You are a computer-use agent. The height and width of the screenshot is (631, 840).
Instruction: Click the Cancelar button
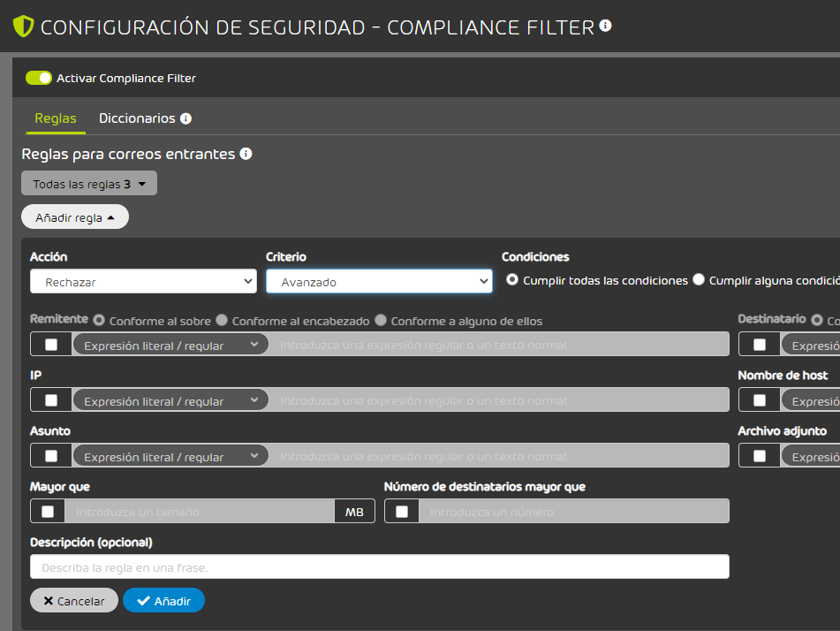(74, 600)
